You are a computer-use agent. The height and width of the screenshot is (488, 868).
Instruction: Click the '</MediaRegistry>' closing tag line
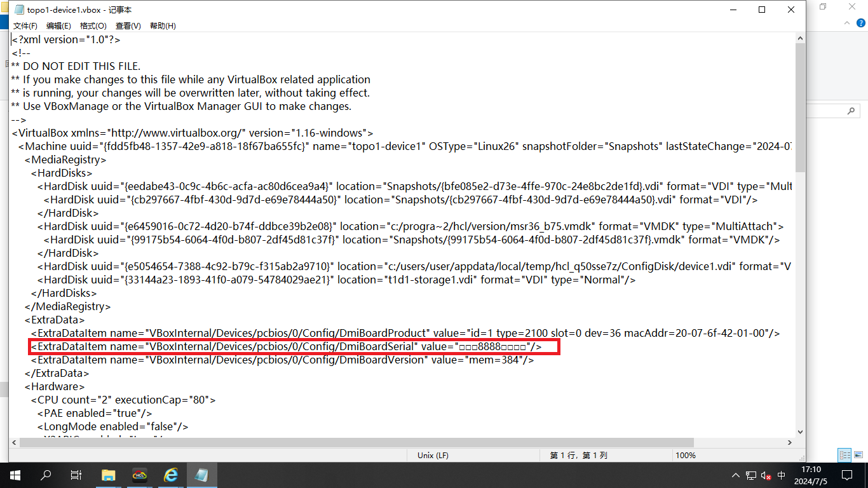point(67,306)
